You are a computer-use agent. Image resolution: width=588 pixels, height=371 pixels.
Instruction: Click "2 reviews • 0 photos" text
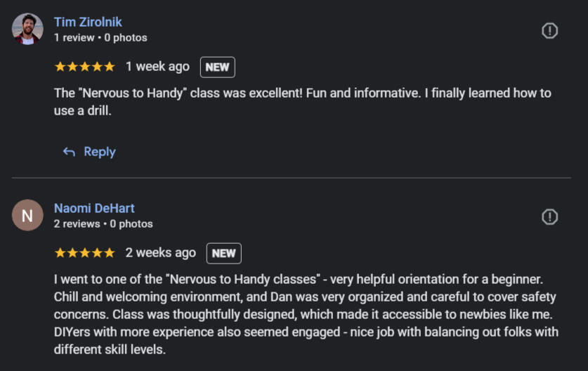pyautogui.click(x=103, y=223)
